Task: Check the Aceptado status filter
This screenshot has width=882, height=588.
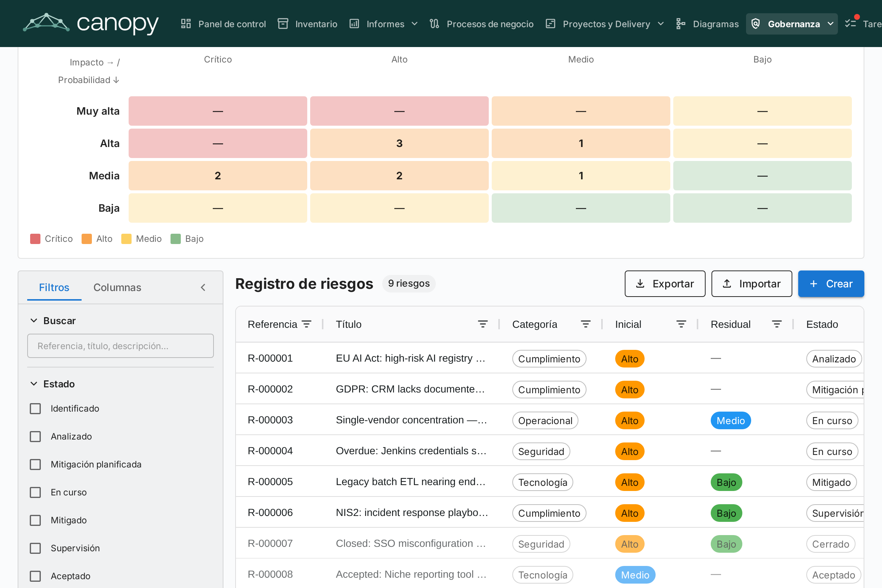Action: [35, 576]
